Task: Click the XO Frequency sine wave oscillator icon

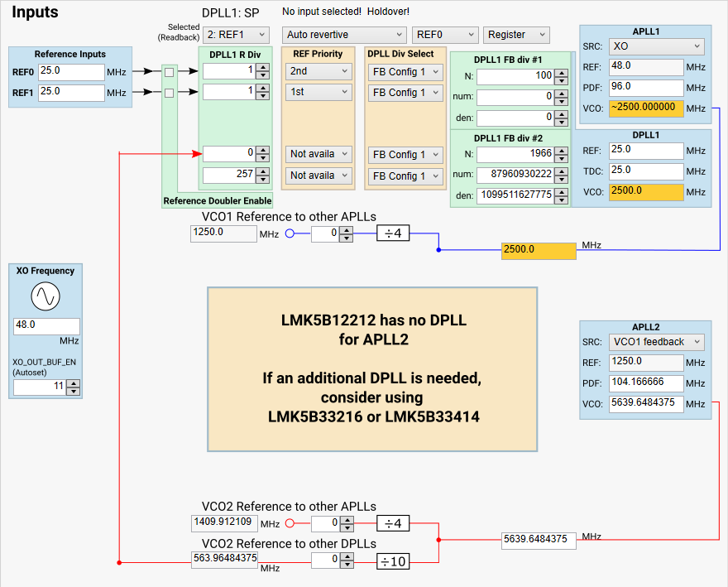Action: [x=45, y=297]
